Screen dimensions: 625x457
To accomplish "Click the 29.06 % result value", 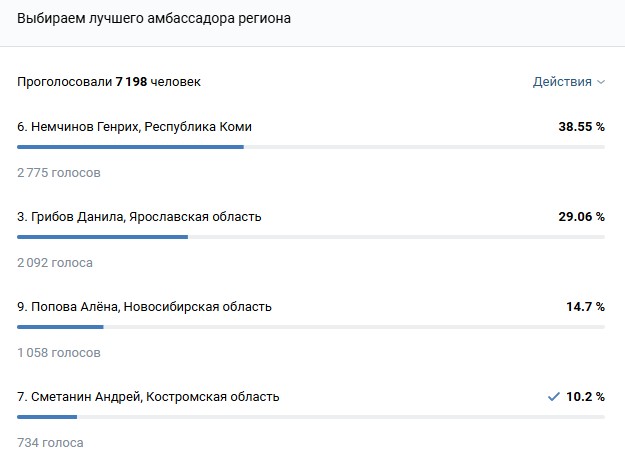I will tap(581, 217).
